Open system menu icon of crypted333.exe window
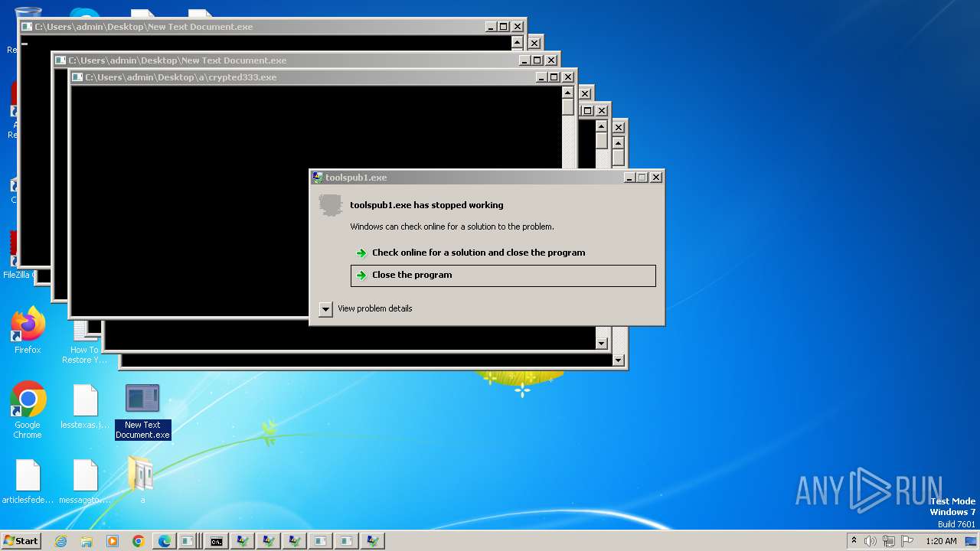 (77, 77)
